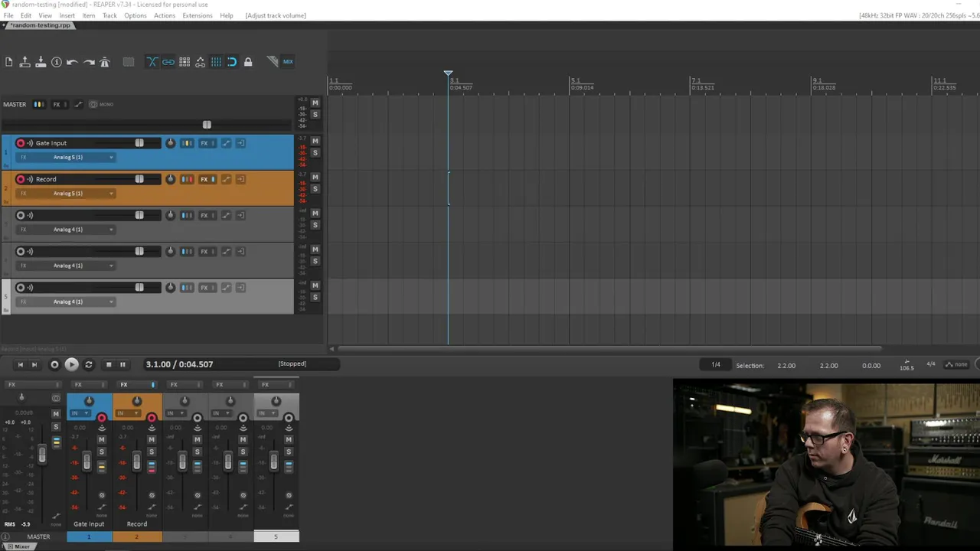The height and width of the screenshot is (551, 980).
Task: Click the Open project toolbar icon
Action: point(24,62)
